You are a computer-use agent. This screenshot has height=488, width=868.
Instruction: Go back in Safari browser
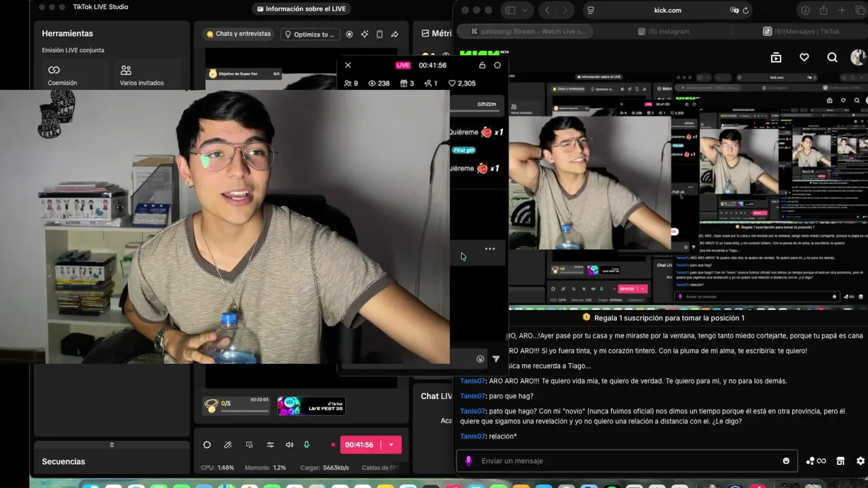point(547,10)
